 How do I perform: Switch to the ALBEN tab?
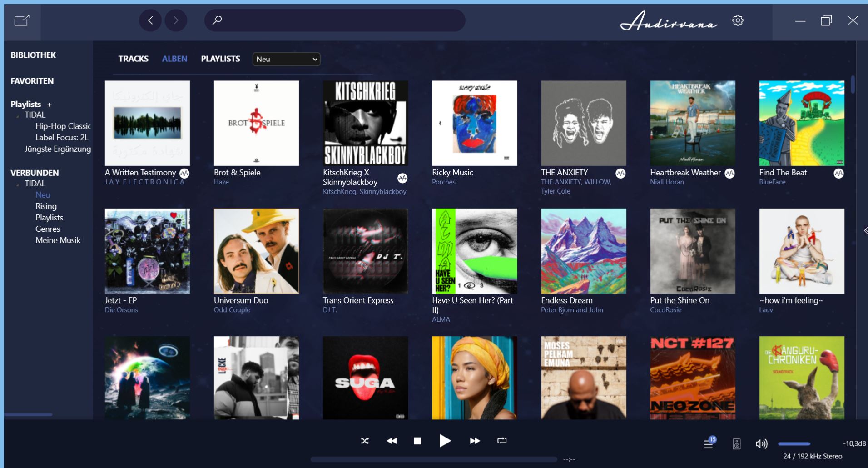[x=174, y=59]
